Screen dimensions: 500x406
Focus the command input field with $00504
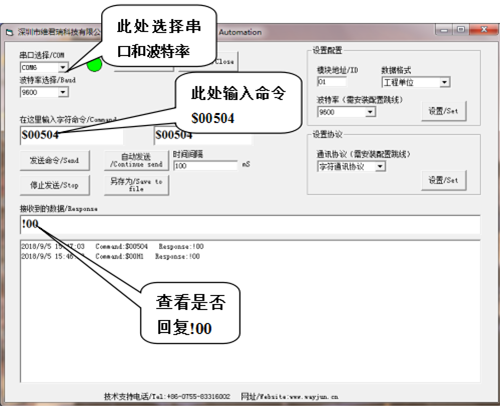tap(71, 135)
